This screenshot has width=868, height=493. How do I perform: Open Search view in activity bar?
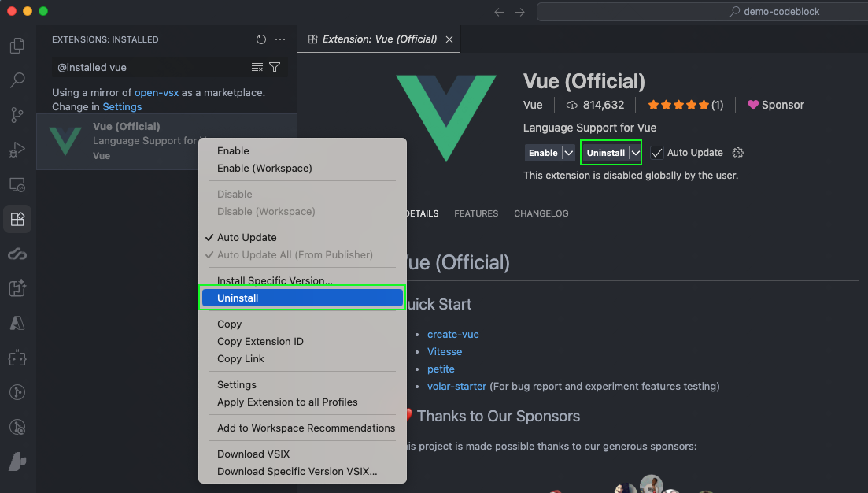[x=17, y=80]
